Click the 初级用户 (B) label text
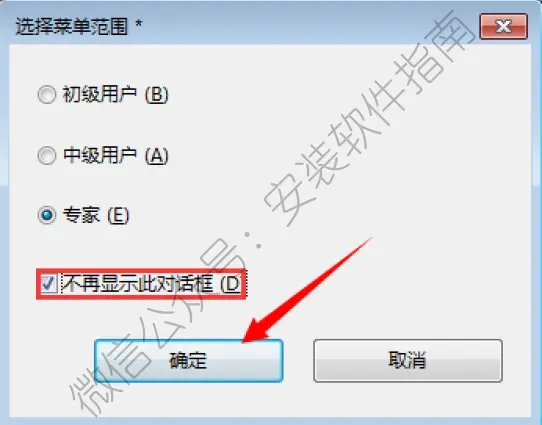Image resolution: width=542 pixels, height=425 pixels. [x=115, y=94]
